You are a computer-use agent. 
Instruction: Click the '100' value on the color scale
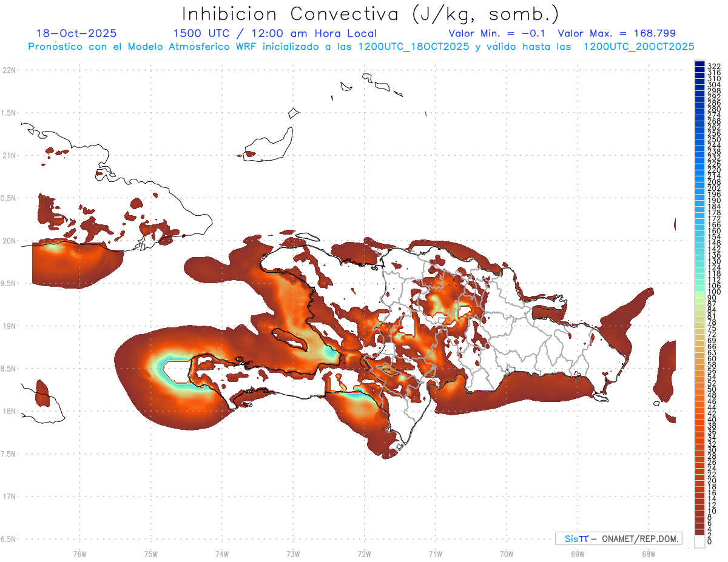[713, 292]
